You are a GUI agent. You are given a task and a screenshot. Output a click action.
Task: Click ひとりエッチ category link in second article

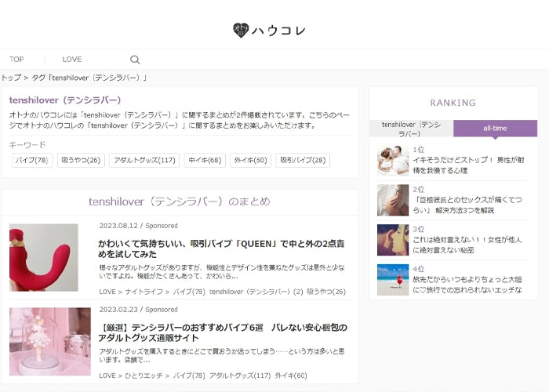click(144, 376)
